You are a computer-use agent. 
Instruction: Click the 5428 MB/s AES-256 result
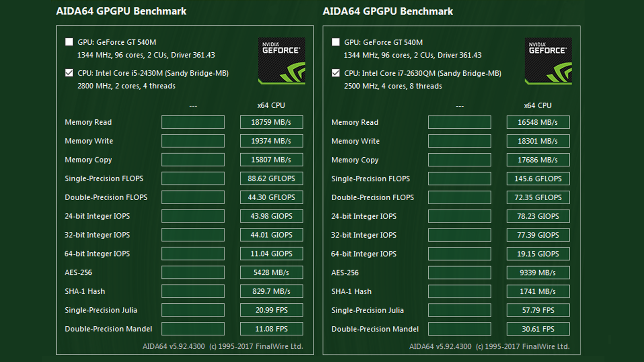(x=271, y=272)
